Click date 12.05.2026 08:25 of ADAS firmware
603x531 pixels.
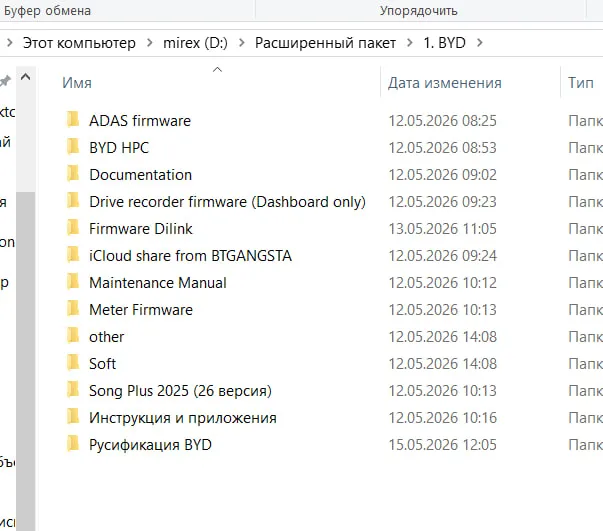tap(443, 121)
